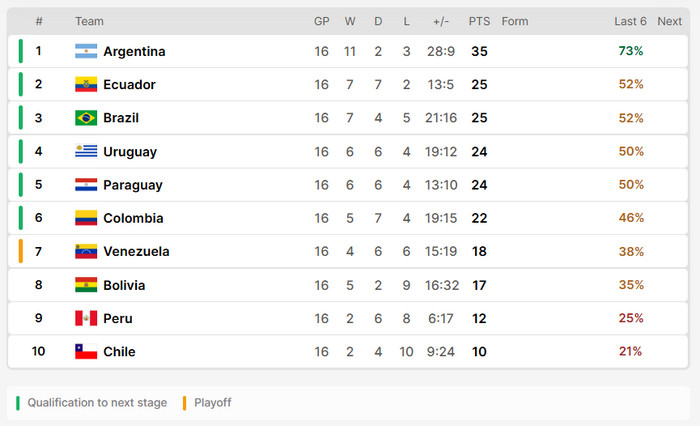Select the Last 6 column header
700x426 pixels.
point(630,21)
